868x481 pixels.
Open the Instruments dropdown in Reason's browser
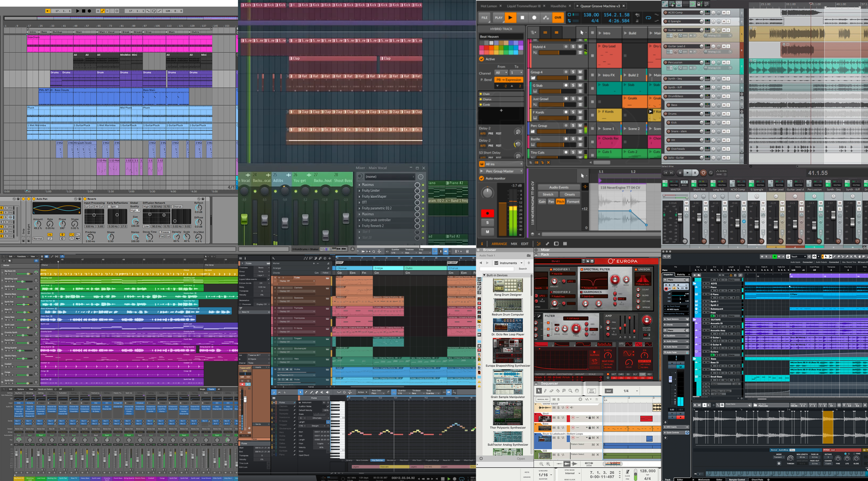tap(508, 263)
